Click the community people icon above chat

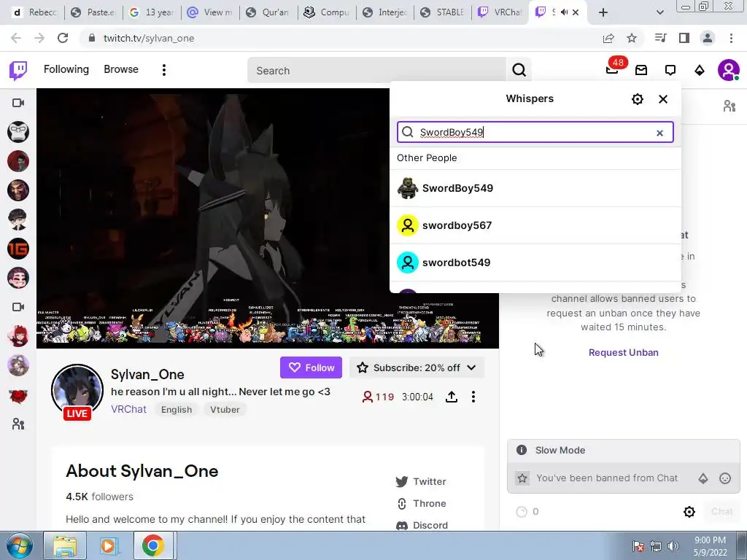[x=729, y=106]
